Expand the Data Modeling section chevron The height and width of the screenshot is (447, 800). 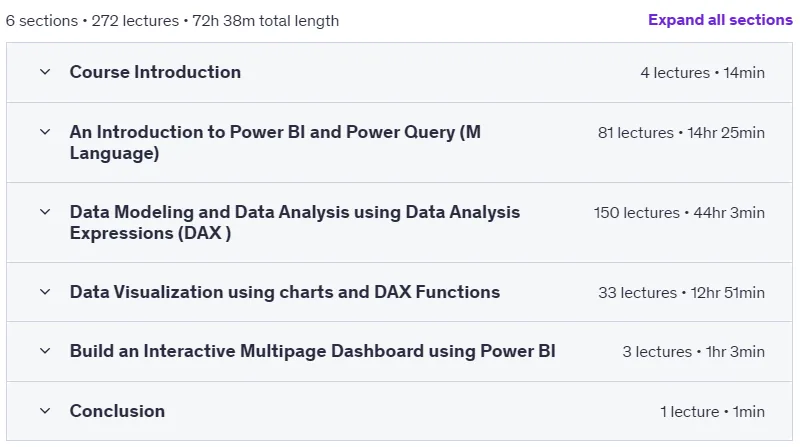pyautogui.click(x=45, y=212)
